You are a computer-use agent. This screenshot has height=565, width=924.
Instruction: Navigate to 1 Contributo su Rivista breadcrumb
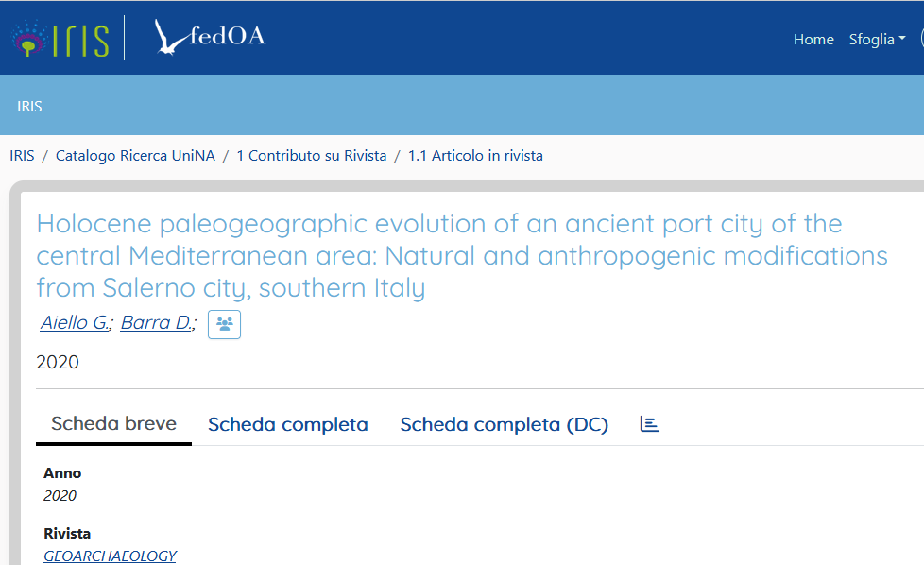[x=311, y=156]
